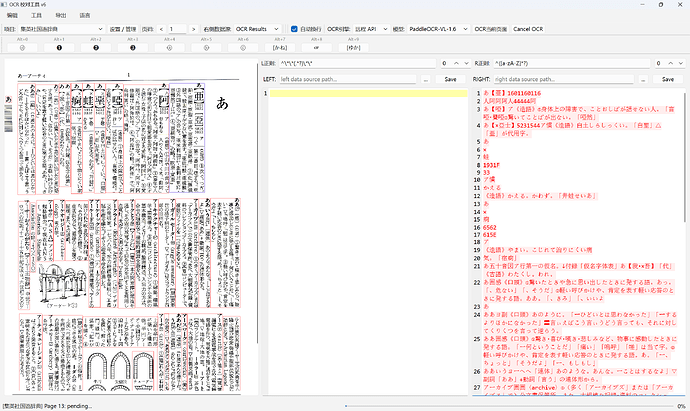Open the 导出 menu
The height and width of the screenshot is (411, 690).
[61, 15]
